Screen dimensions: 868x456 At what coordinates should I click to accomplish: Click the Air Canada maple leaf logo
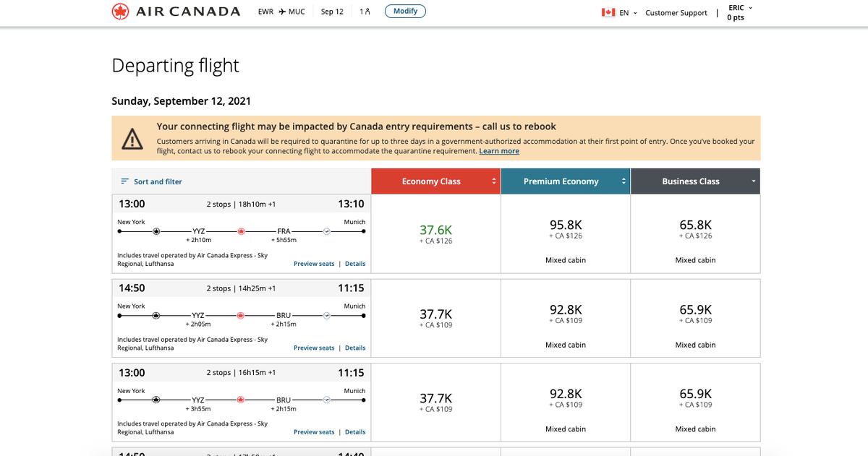click(x=120, y=12)
